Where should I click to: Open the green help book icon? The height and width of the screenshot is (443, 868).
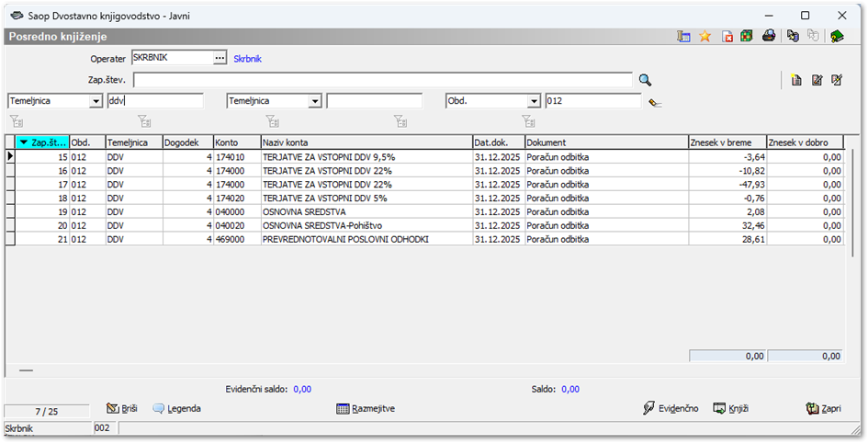pyautogui.click(x=837, y=37)
